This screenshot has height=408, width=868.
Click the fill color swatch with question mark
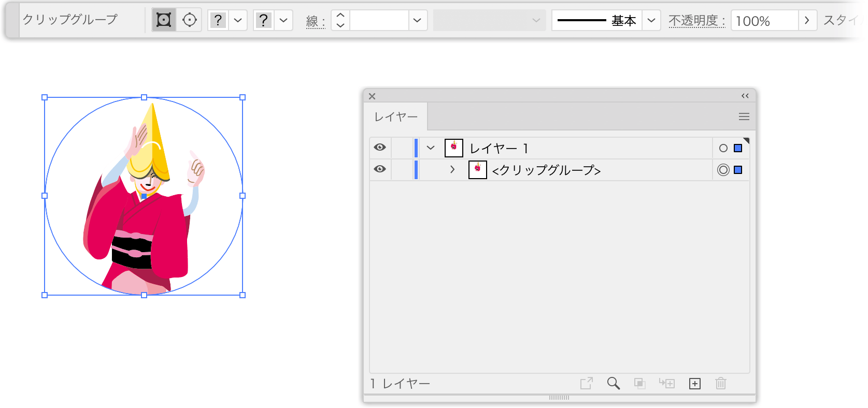coord(218,20)
